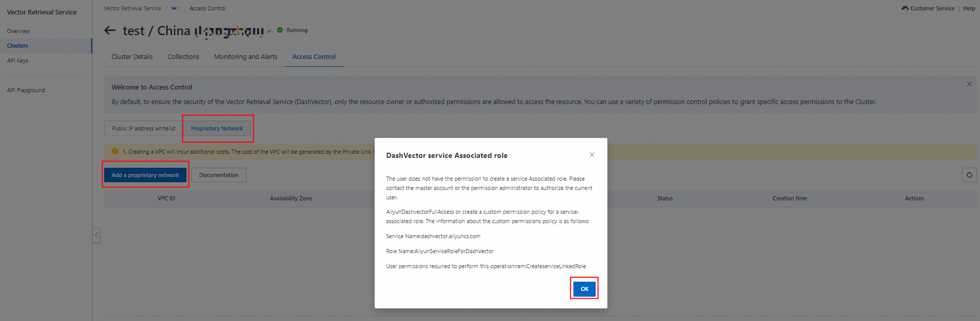Click the Vector Retrieval Service sidebar title
This screenshot has height=321, width=980.
42,12
